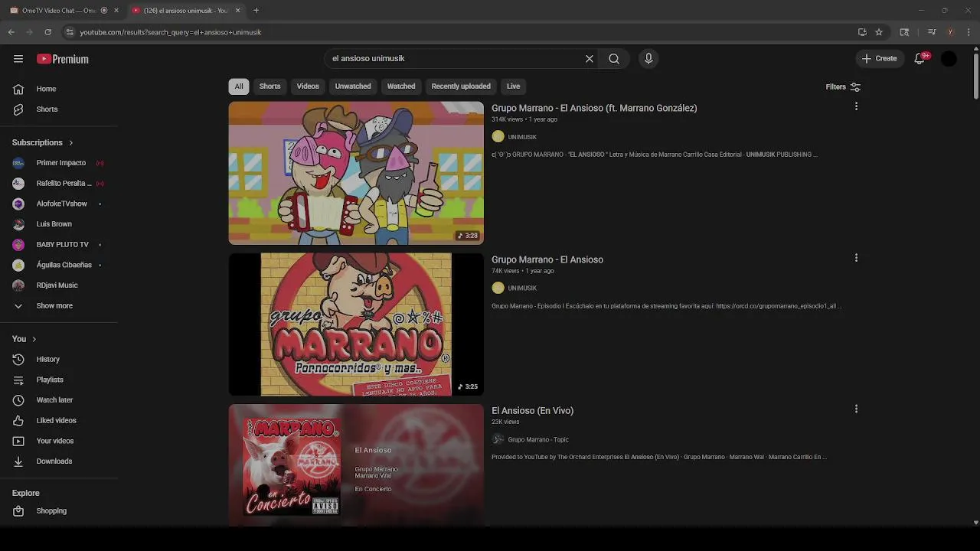The height and width of the screenshot is (551, 980).
Task: Click the magnifier search button
Action: click(614, 59)
